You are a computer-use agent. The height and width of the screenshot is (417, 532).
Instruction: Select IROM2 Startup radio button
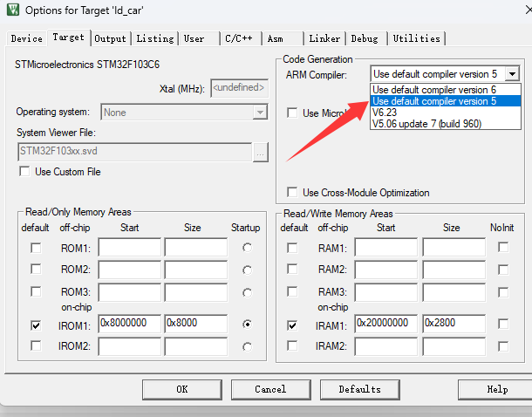point(248,346)
